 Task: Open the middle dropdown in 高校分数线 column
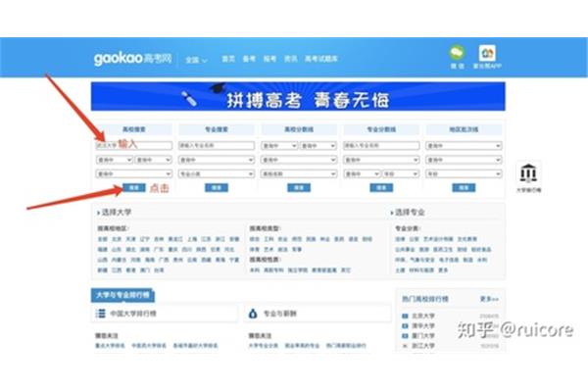tap(299, 160)
